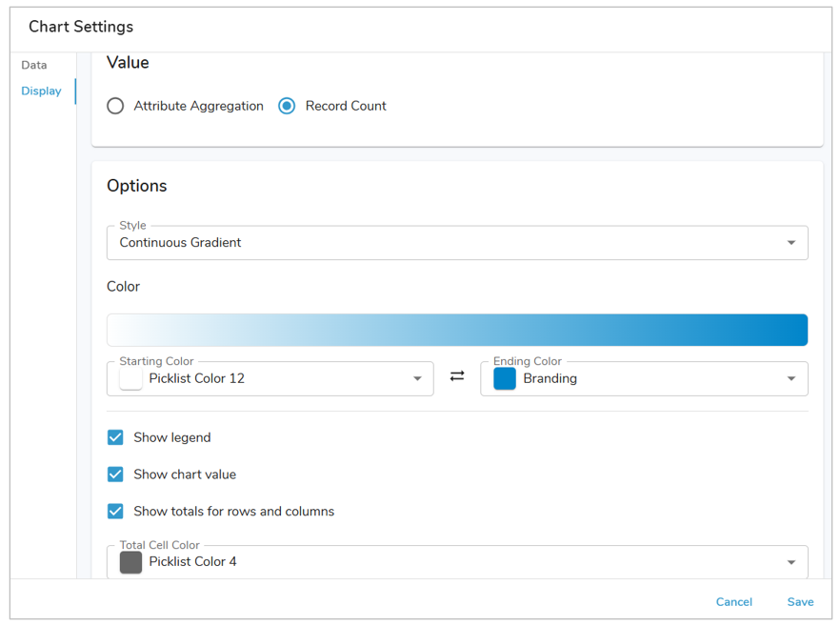This screenshot has width=840, height=626.
Task: Click the gray Picklist Color 4 swatch
Action: tap(131, 562)
